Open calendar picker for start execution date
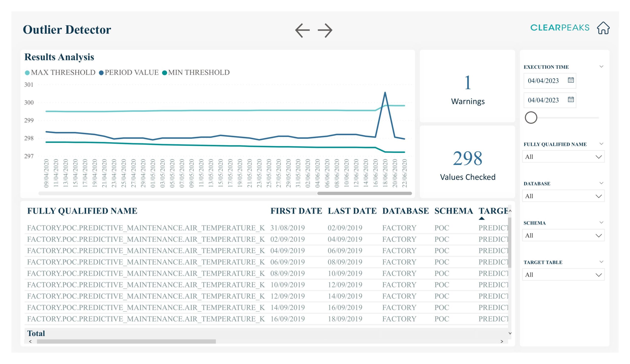This screenshot has width=630, height=364. (570, 80)
